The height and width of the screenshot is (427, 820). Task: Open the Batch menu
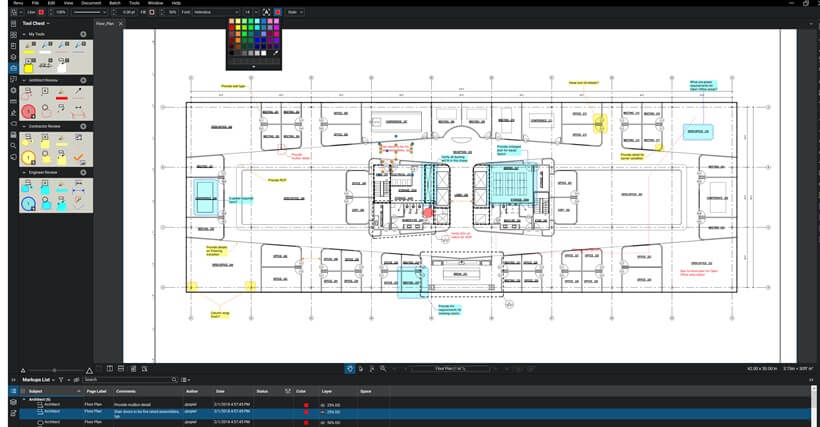[115, 3]
